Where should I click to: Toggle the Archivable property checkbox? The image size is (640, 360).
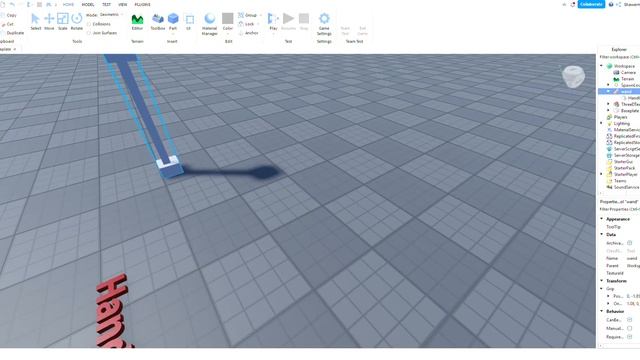tap(629, 243)
